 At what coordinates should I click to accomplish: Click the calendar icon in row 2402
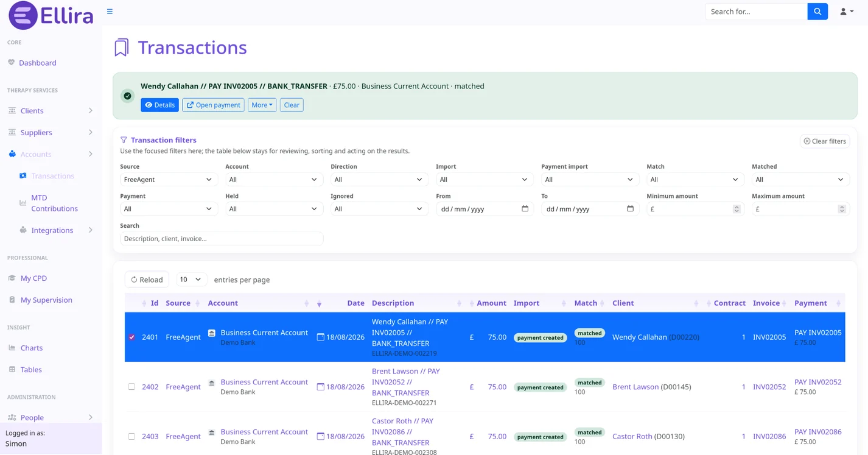[320, 387]
